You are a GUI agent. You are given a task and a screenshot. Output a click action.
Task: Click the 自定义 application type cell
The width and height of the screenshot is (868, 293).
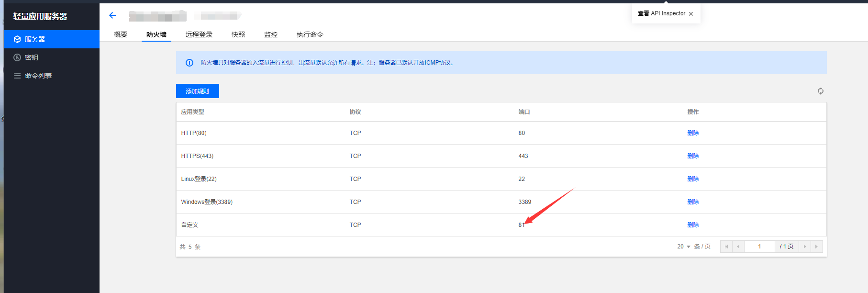pyautogui.click(x=189, y=225)
